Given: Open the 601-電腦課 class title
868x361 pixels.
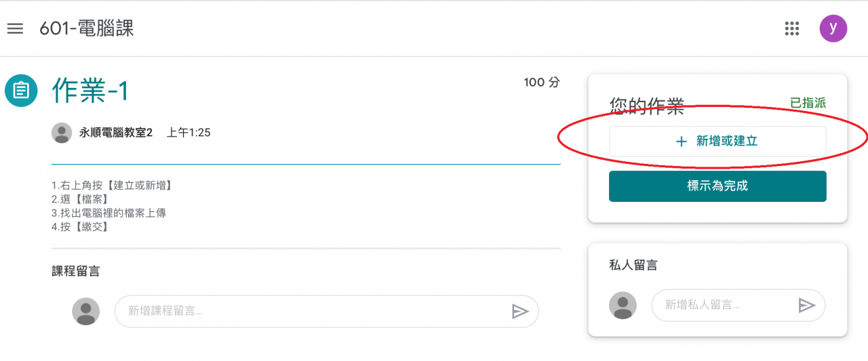Looking at the screenshot, I should (x=87, y=28).
